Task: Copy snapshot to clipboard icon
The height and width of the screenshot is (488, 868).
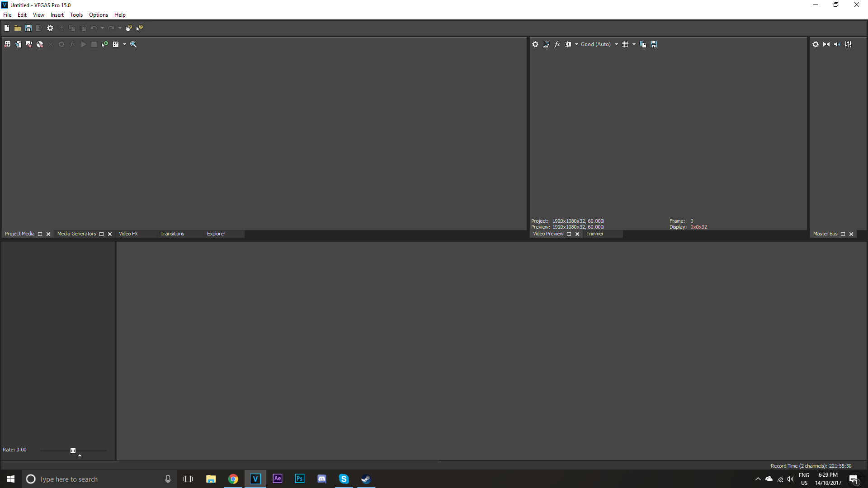Action: coord(643,44)
